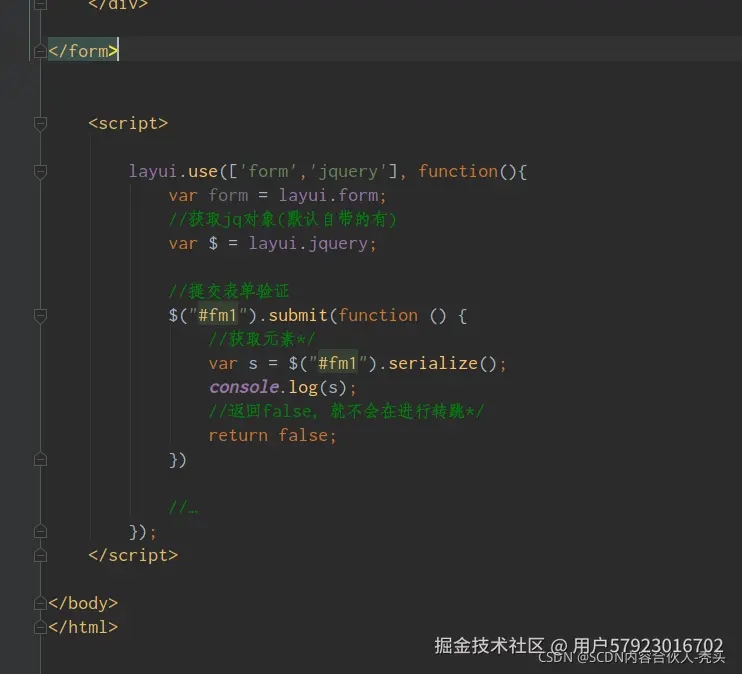Click the <script> opening tag
Viewport: 742px width, 674px height.
[x=128, y=124]
